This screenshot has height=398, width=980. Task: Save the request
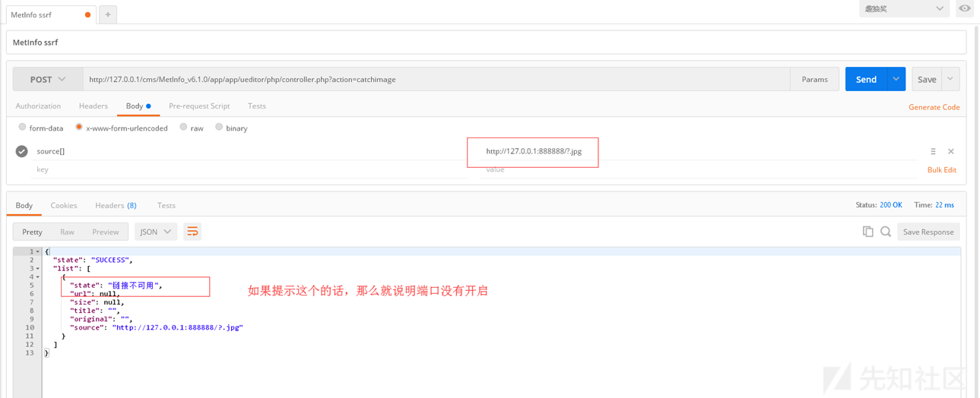[x=927, y=79]
